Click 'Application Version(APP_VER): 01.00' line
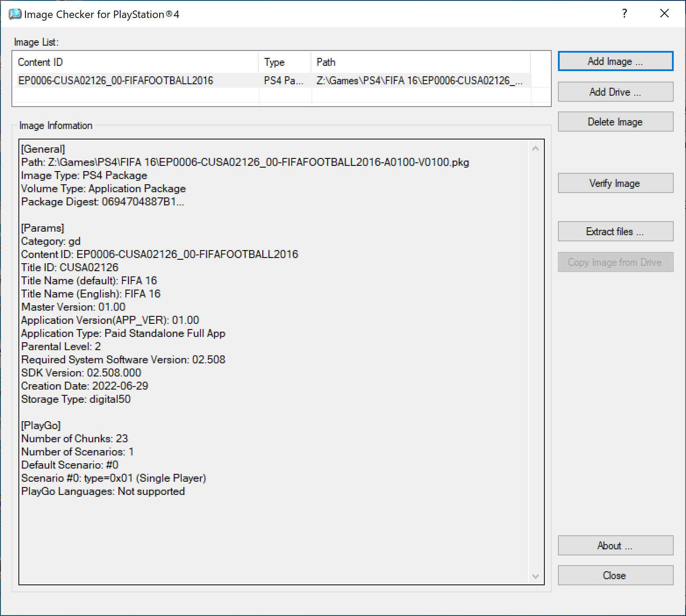686x616 pixels. (x=110, y=320)
